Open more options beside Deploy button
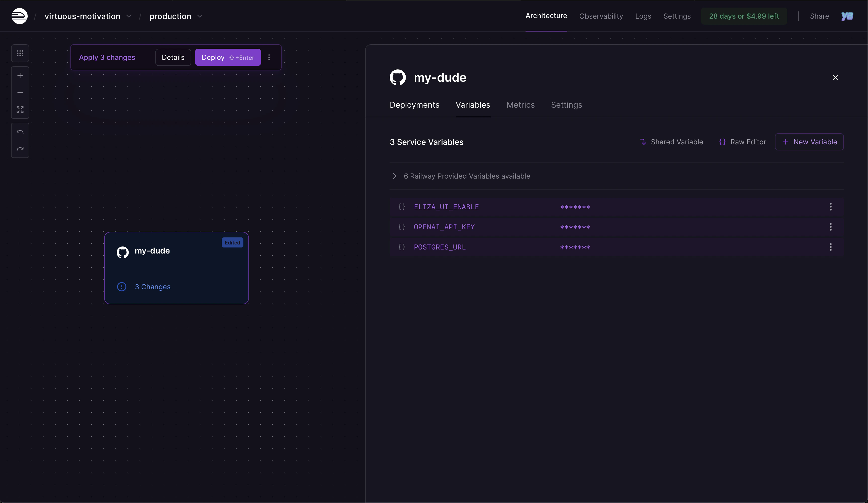 coord(269,58)
